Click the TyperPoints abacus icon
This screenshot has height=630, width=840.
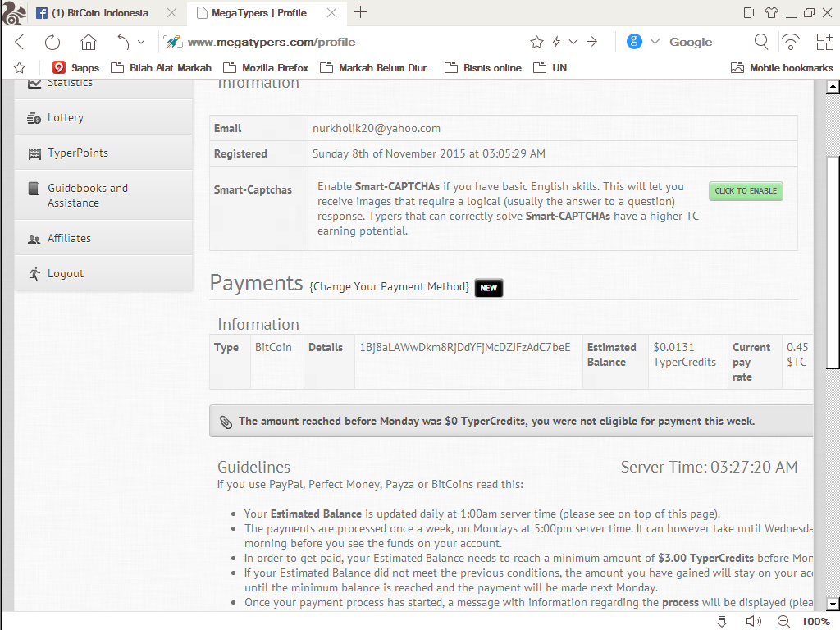34,154
